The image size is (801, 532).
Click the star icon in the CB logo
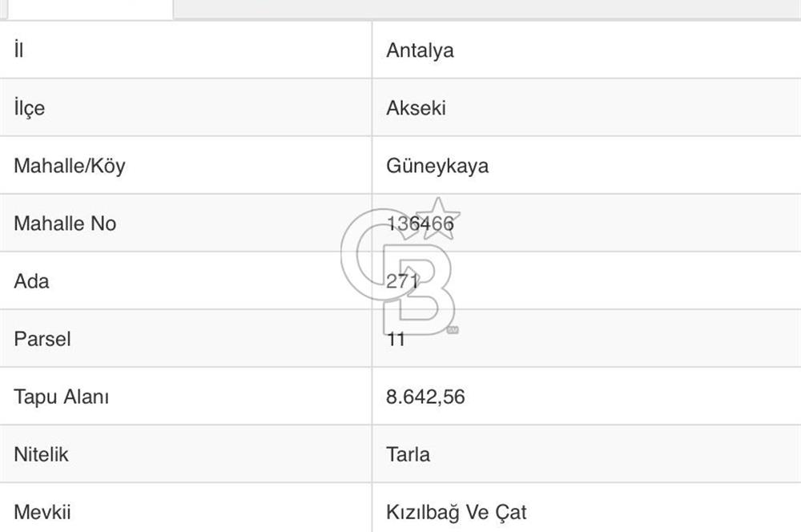[438, 216]
